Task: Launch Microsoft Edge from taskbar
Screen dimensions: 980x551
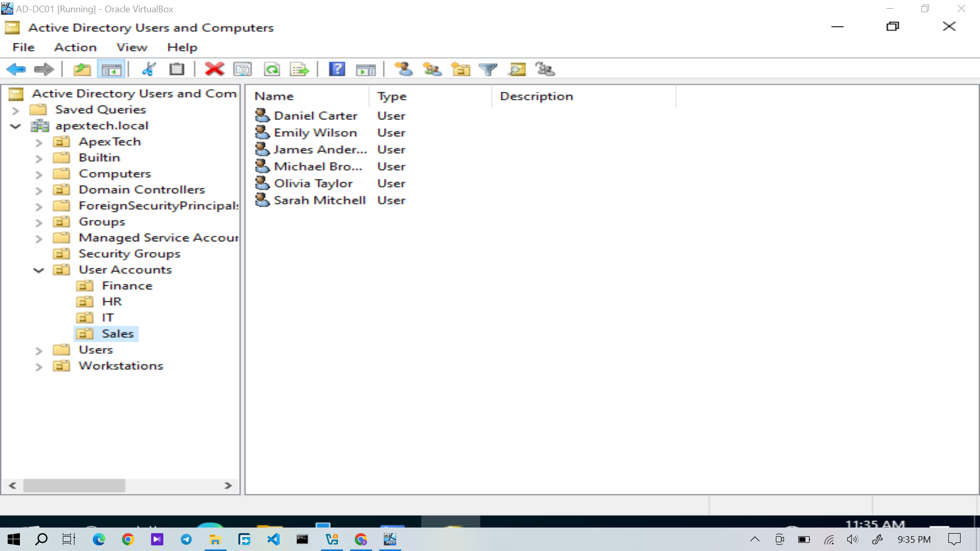Action: pos(99,539)
